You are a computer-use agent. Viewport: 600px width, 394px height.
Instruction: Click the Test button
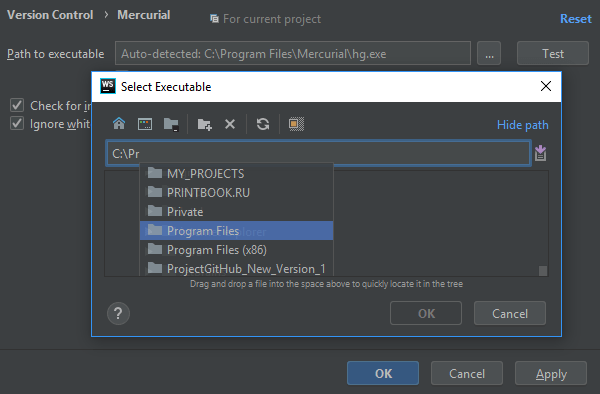553,53
